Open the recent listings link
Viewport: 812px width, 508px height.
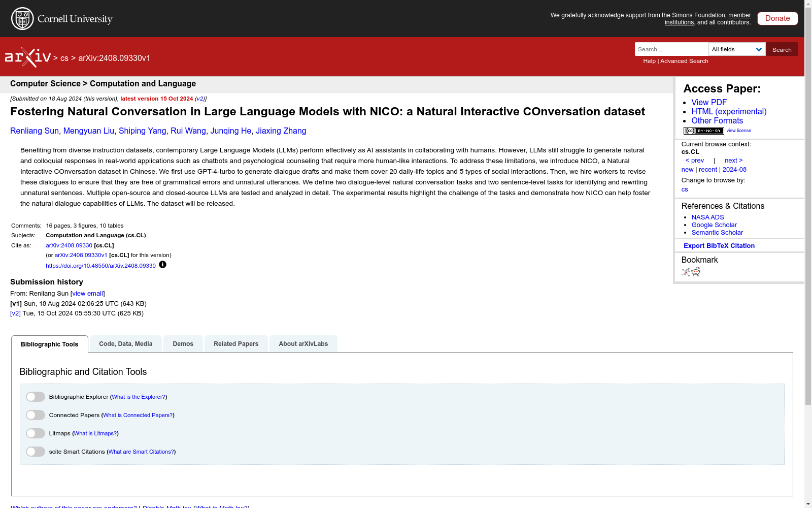pyautogui.click(x=708, y=170)
